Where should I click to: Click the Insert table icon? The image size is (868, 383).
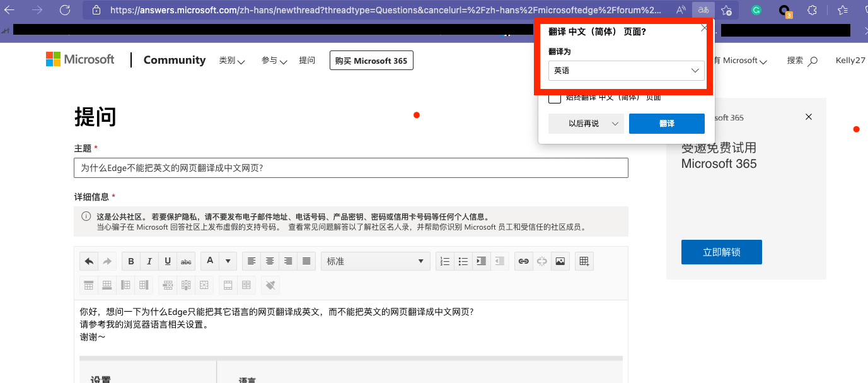tap(584, 261)
